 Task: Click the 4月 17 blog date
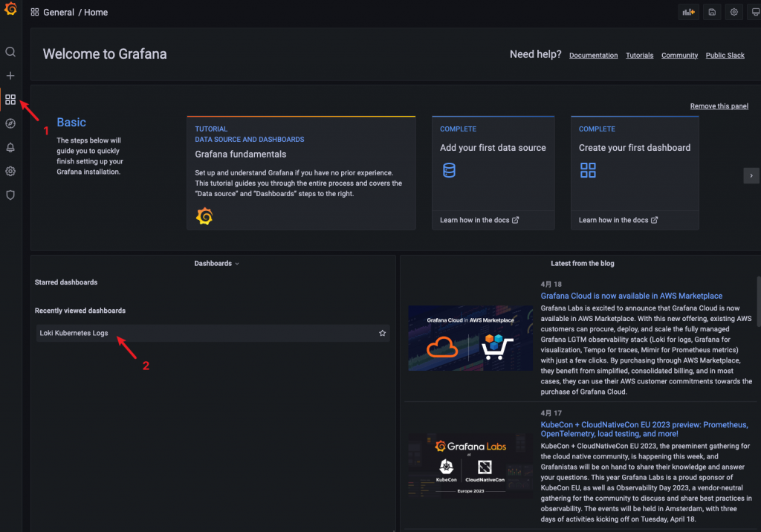pyautogui.click(x=551, y=413)
